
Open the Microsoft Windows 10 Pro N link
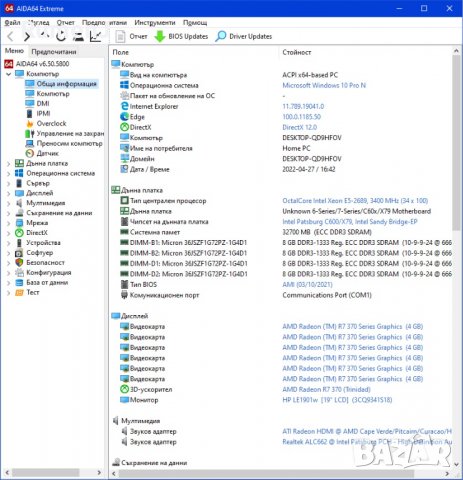point(324,85)
